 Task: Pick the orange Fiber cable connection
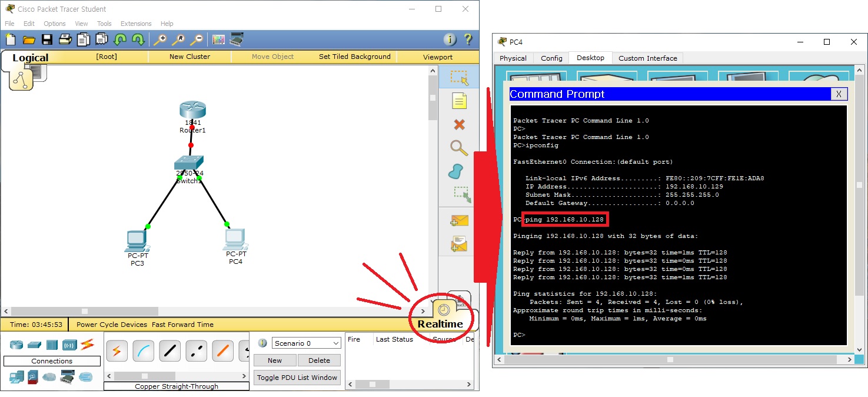pyautogui.click(x=222, y=351)
